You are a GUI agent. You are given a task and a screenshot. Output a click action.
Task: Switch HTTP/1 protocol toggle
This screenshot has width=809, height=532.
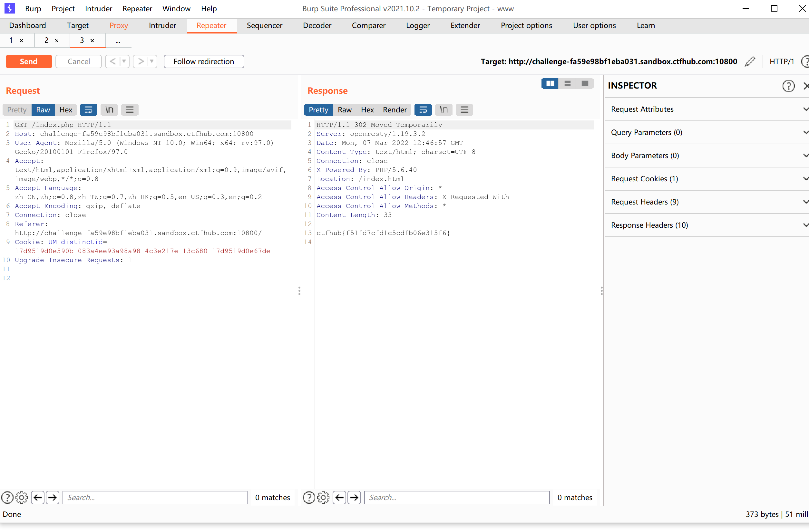(782, 62)
